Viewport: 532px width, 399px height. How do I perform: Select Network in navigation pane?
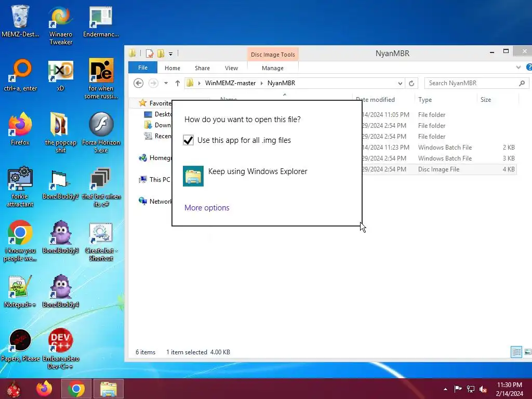point(155,201)
